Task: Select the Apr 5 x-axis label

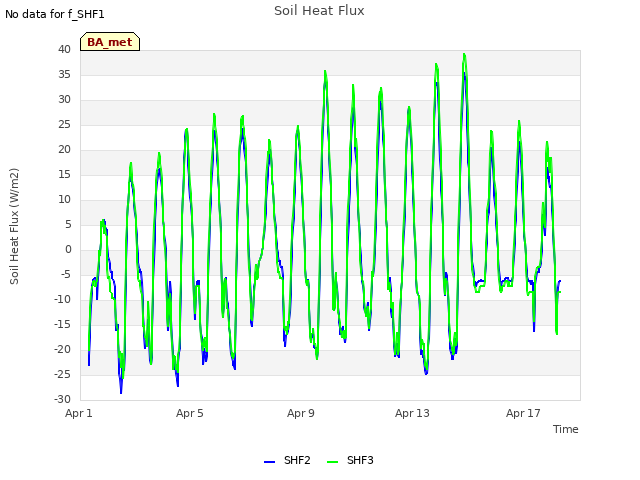Action: (190, 413)
